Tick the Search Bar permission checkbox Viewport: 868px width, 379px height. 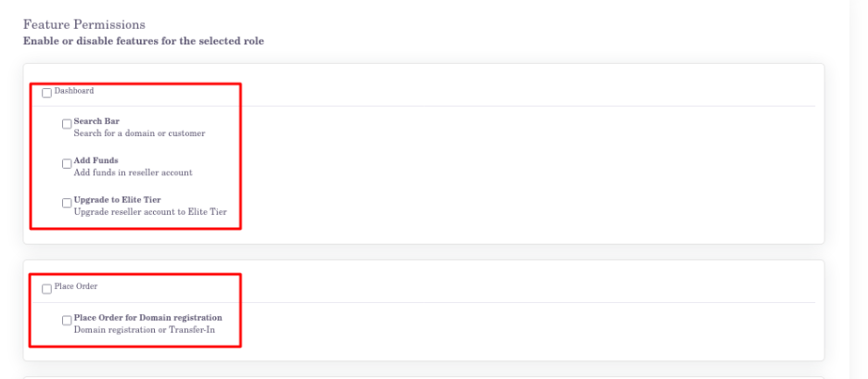[67, 124]
